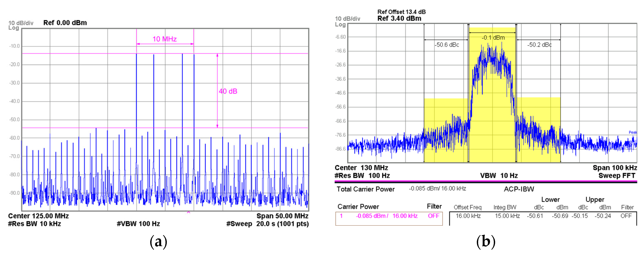Click the 40 dB magenta annotation
Image resolution: width=644 pixels, height=255 pixels.
pyautogui.click(x=228, y=91)
